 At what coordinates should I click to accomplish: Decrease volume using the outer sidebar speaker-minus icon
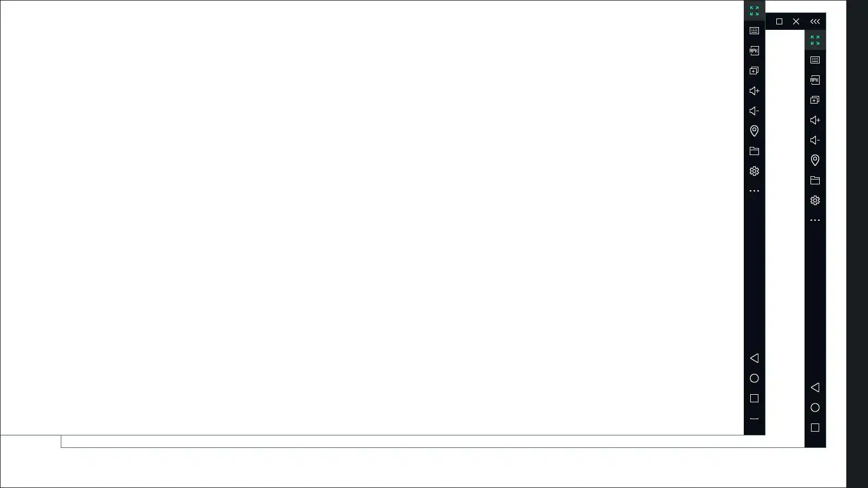(815, 140)
